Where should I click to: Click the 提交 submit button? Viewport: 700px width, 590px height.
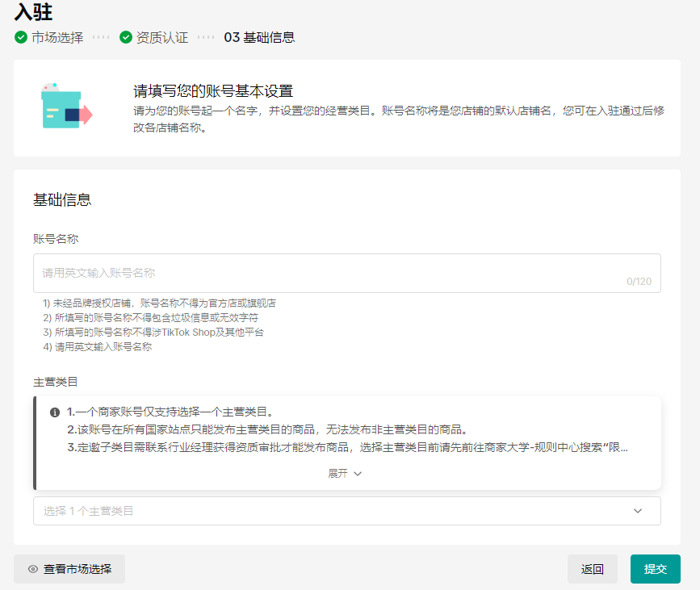tap(655, 569)
